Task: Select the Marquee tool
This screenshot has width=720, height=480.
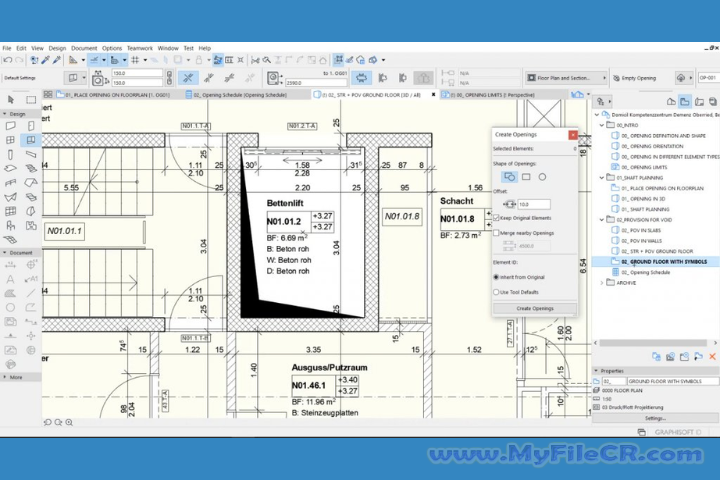Action: pos(31,99)
